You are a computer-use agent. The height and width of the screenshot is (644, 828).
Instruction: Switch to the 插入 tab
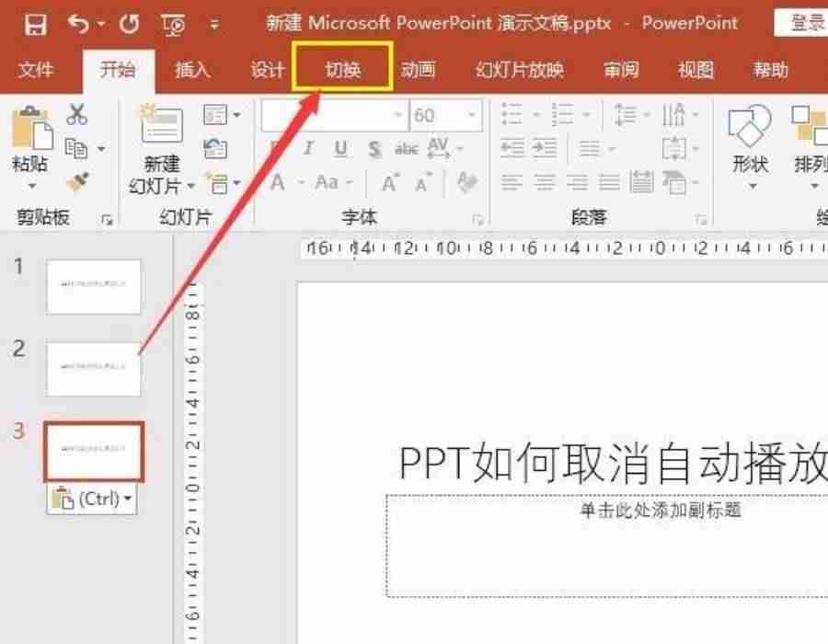pos(193,70)
